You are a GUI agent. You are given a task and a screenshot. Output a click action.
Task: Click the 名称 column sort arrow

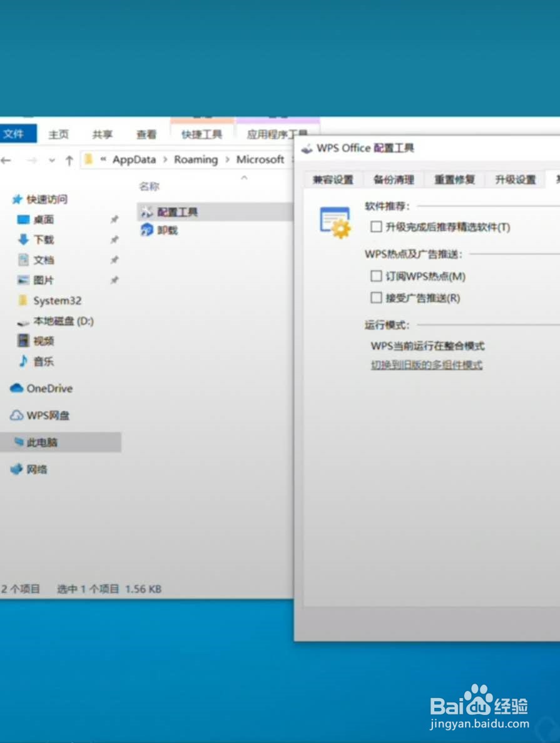coord(244,178)
